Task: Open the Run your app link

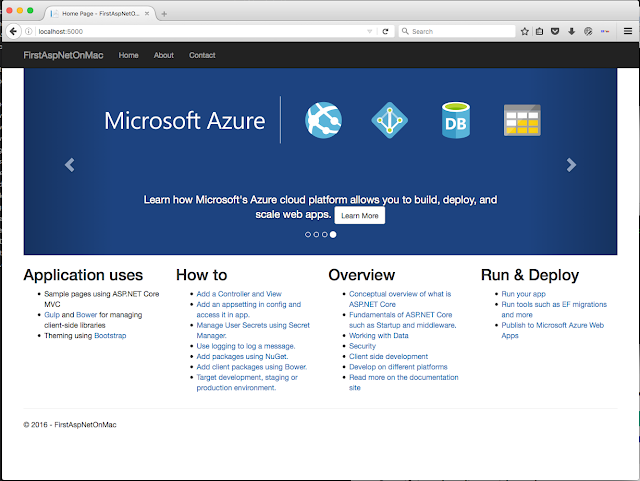Action: coord(524,294)
